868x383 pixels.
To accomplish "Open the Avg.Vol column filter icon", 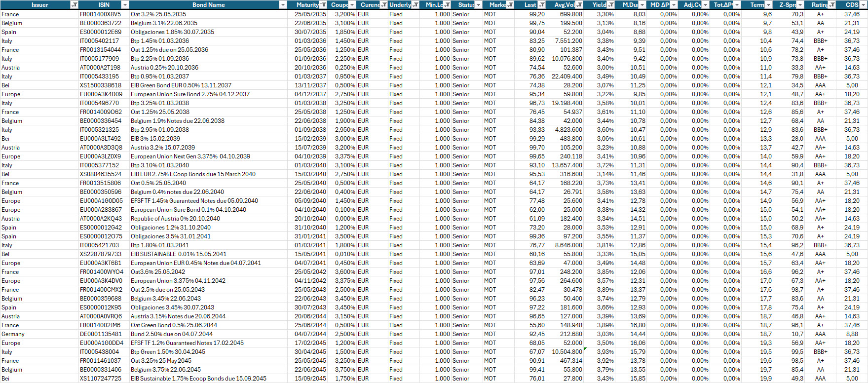I will click(579, 5).
